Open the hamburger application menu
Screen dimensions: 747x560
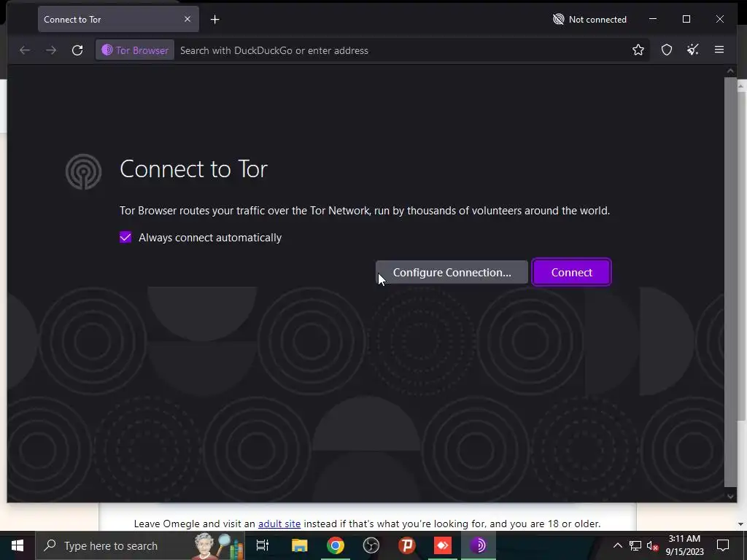719,50
